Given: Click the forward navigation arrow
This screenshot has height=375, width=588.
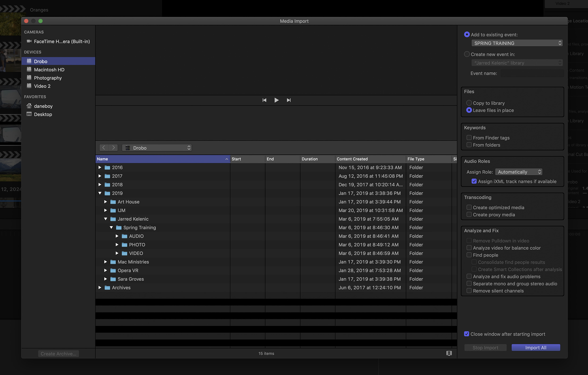Looking at the screenshot, I should coord(113,148).
